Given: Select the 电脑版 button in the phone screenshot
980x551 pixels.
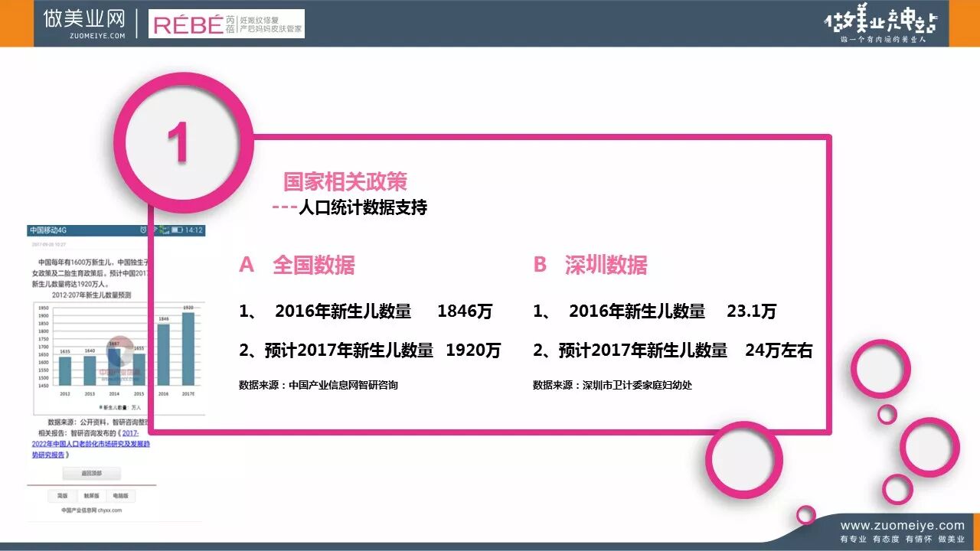Looking at the screenshot, I should [120, 496].
